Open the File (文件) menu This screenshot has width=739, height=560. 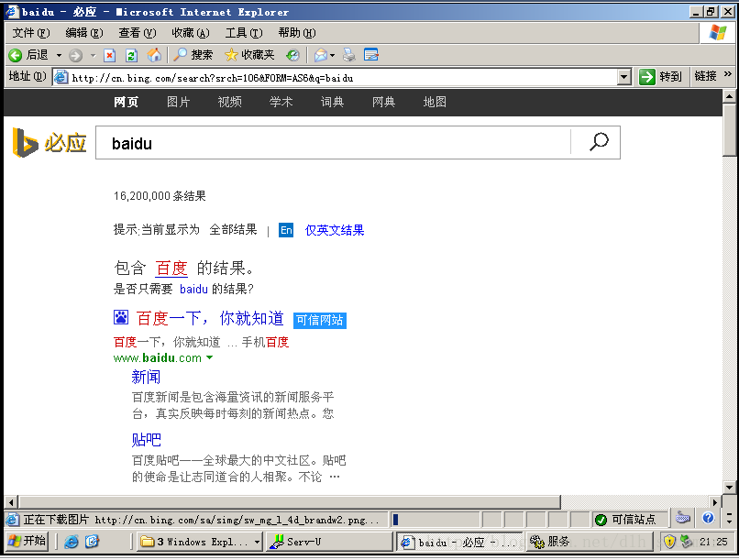[x=30, y=32]
